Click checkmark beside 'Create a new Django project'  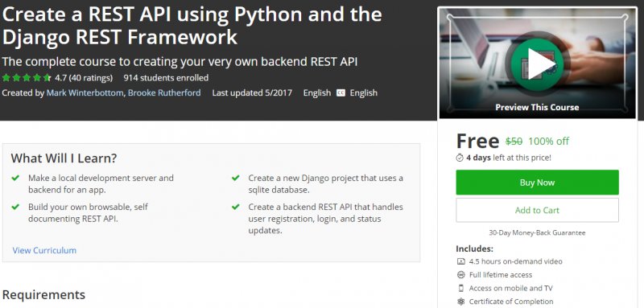pos(235,178)
